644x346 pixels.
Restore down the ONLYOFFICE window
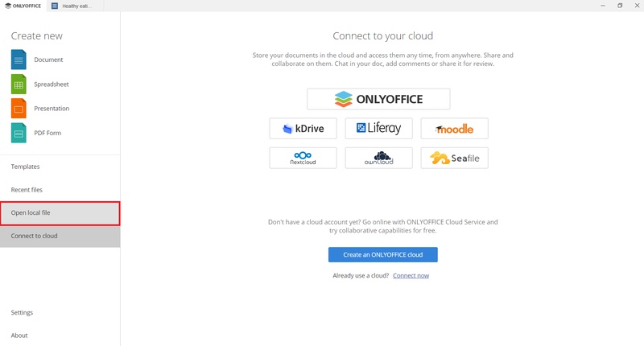pyautogui.click(x=620, y=6)
